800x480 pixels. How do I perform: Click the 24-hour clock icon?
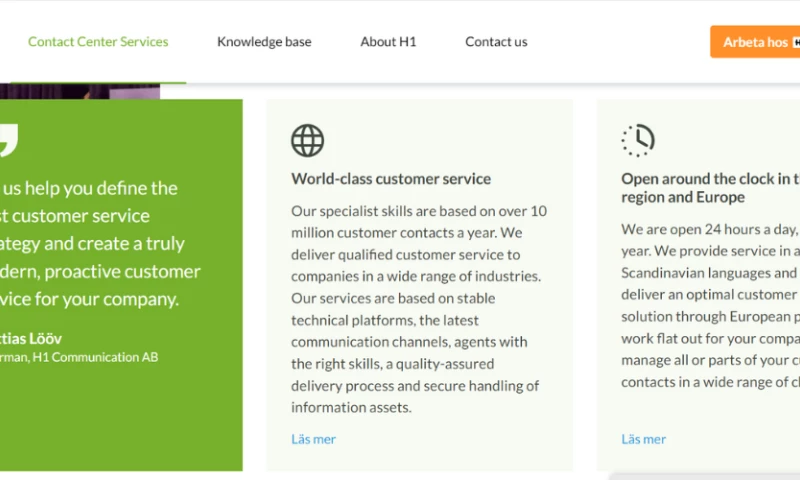coord(637,141)
